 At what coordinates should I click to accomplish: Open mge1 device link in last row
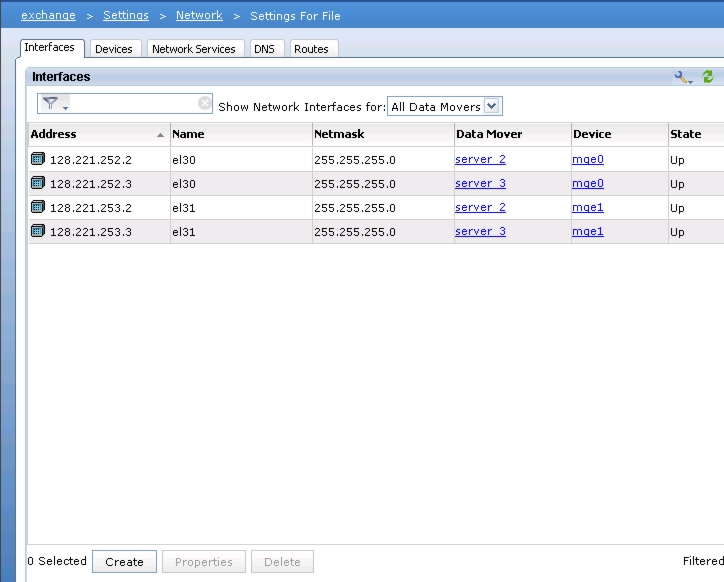click(587, 231)
